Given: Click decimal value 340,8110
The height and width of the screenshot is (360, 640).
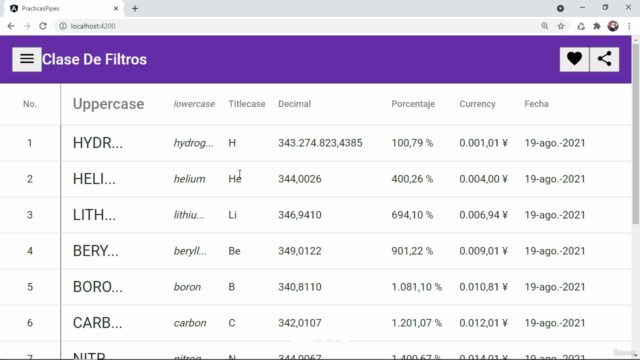Looking at the screenshot, I should [300, 287].
